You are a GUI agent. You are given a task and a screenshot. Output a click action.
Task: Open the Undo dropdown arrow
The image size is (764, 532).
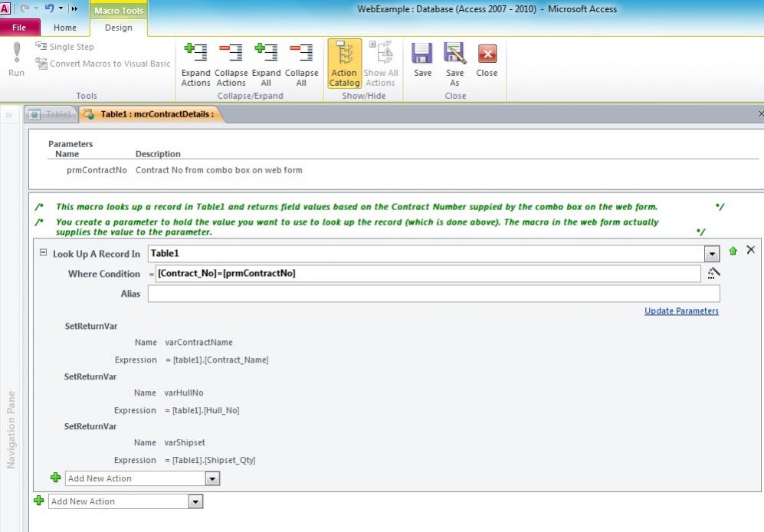(x=61, y=8)
